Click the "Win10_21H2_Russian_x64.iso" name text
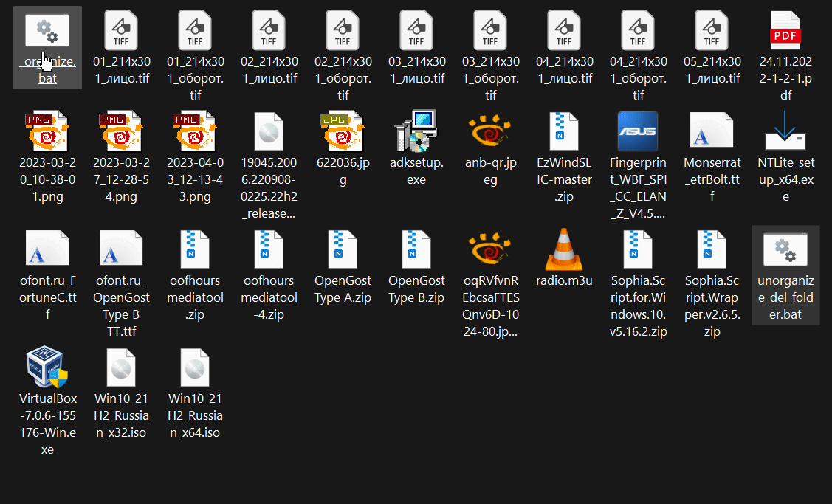Image resolution: width=832 pixels, height=504 pixels. [x=195, y=415]
